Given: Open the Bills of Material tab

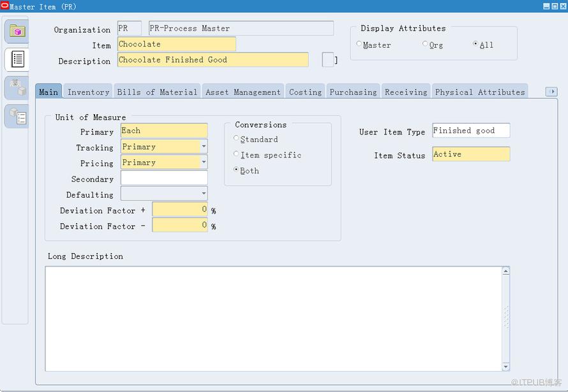Looking at the screenshot, I should point(157,92).
